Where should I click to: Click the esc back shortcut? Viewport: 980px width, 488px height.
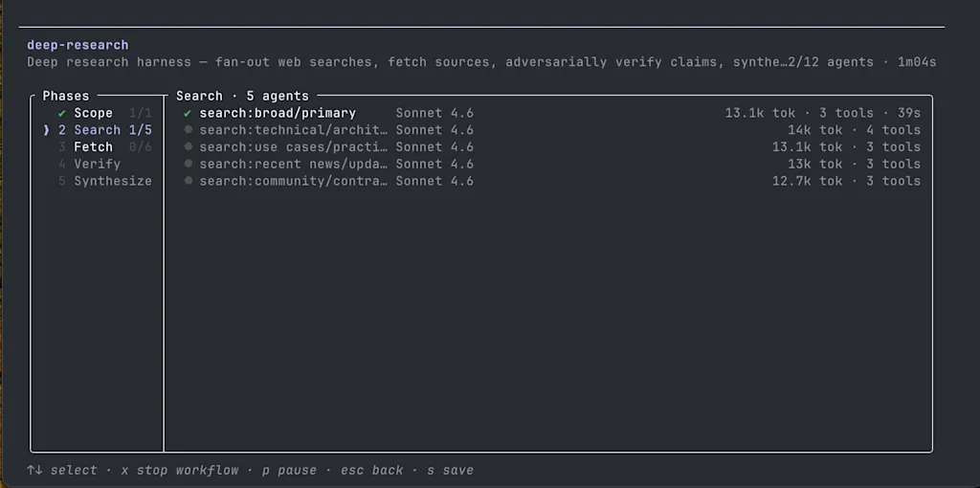click(372, 470)
